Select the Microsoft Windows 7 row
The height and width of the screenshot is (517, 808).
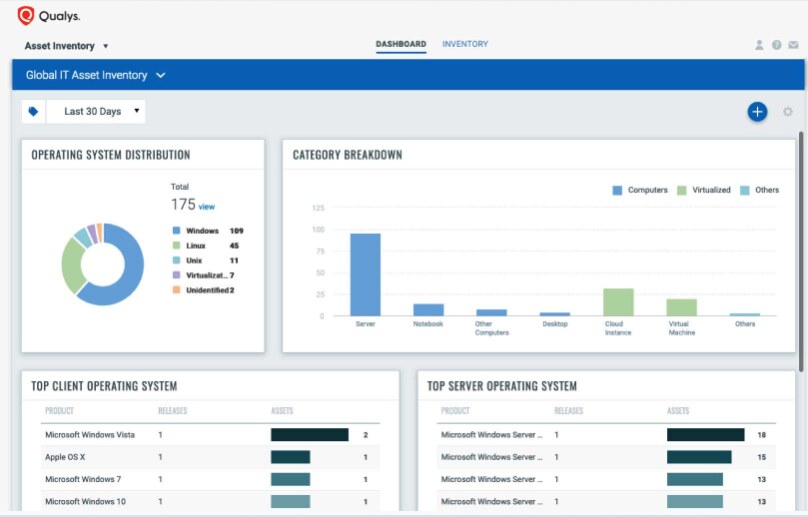click(x=210, y=479)
